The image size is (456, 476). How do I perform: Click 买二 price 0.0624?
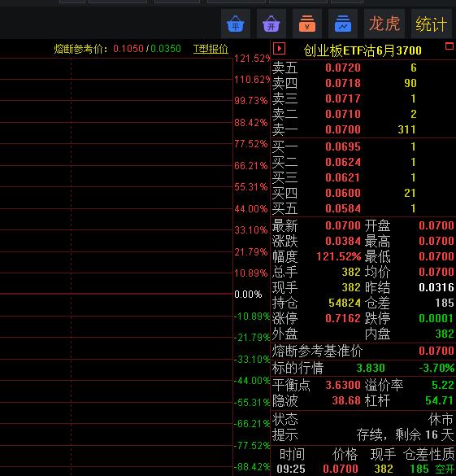pos(343,162)
